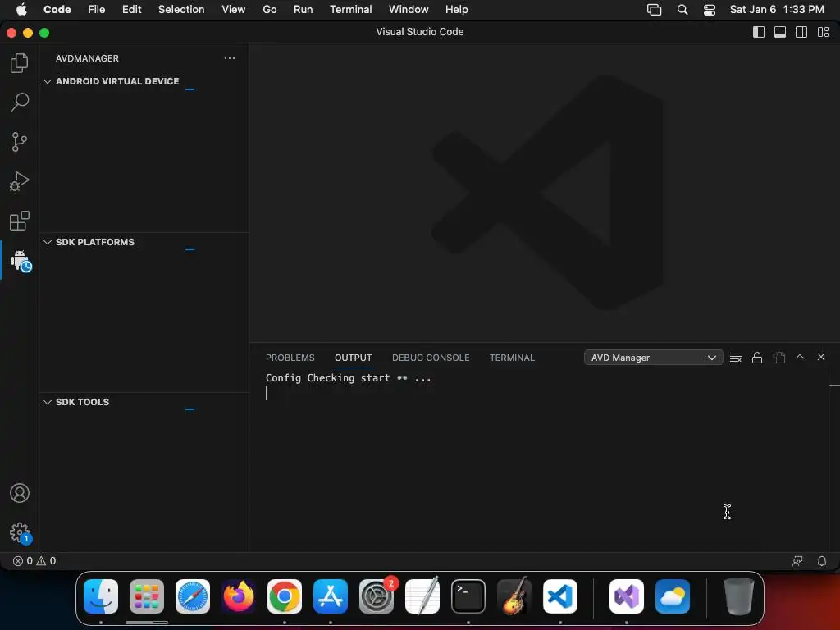Open AVDMANAGER views and more actions menu

230,58
